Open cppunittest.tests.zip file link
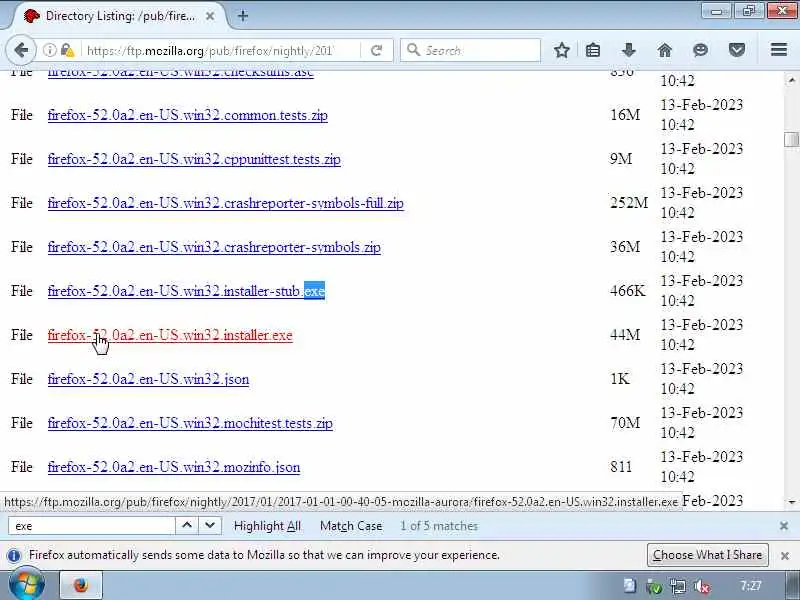800x600 pixels. coord(194,159)
